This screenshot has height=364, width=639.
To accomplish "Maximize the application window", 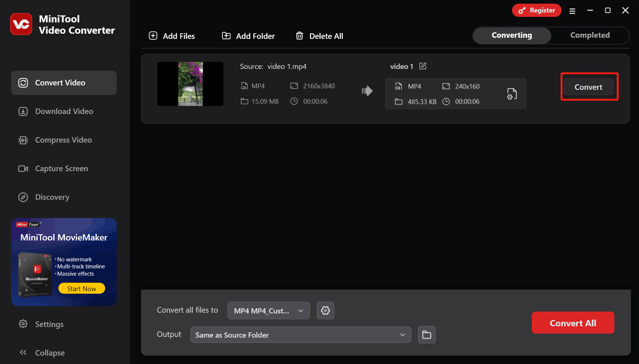I will click(608, 10).
